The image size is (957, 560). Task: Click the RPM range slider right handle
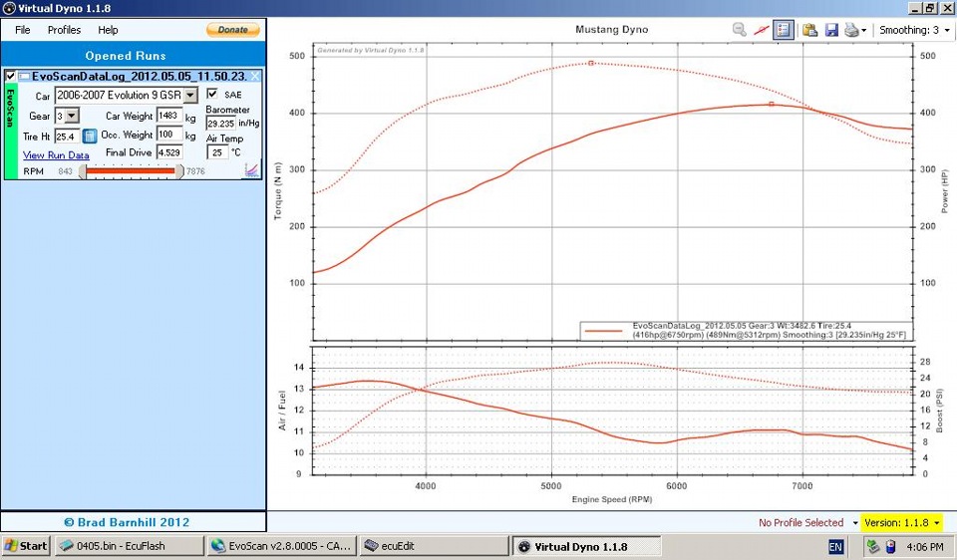point(179,171)
